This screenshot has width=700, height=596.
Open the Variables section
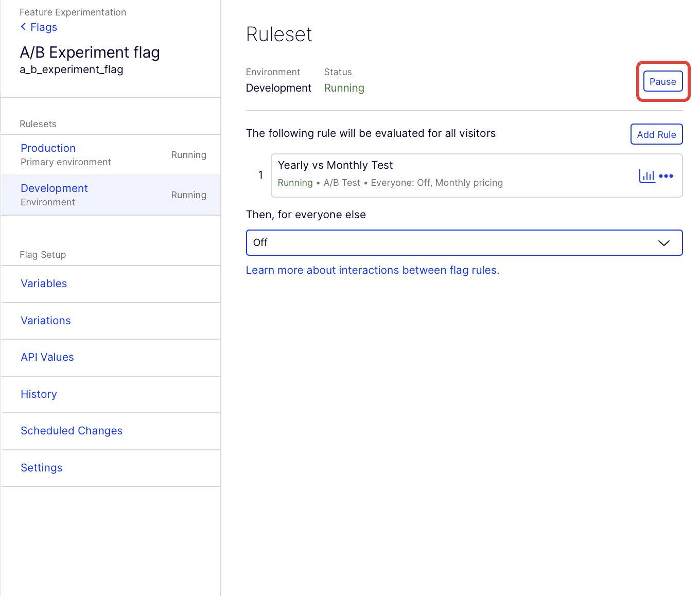44,284
